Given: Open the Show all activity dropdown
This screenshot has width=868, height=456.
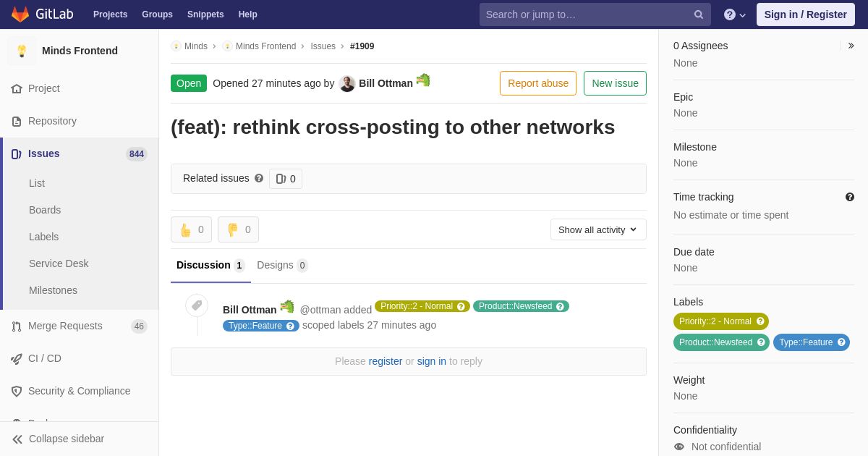Looking at the screenshot, I should pos(598,229).
